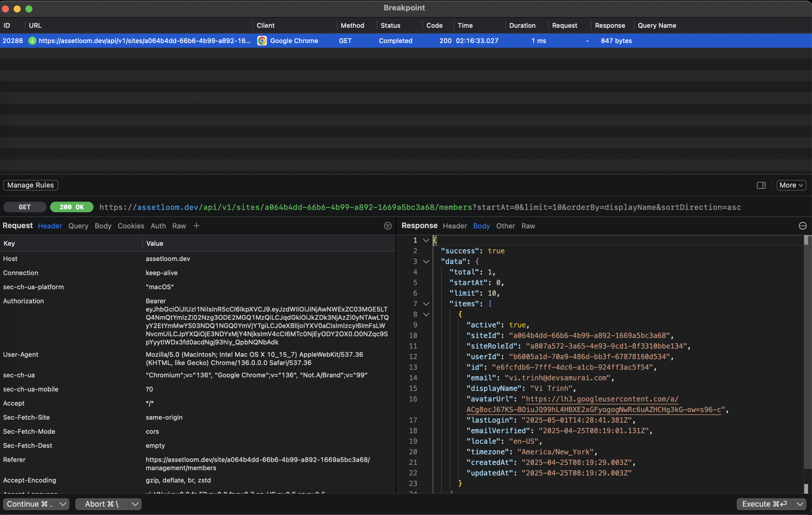This screenshot has width=812, height=515.
Task: Click the Manage Rules button
Action: (x=31, y=185)
